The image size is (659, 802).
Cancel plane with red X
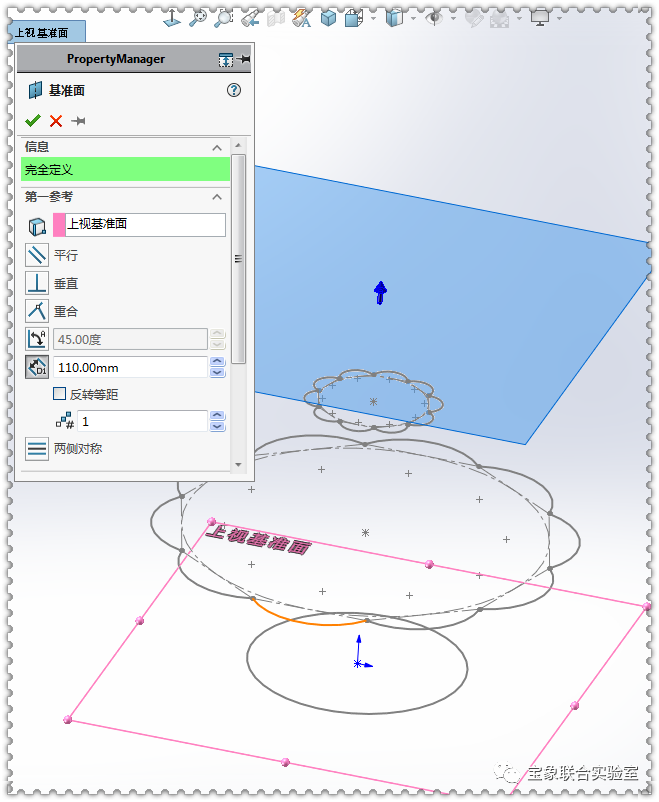pyautogui.click(x=56, y=121)
